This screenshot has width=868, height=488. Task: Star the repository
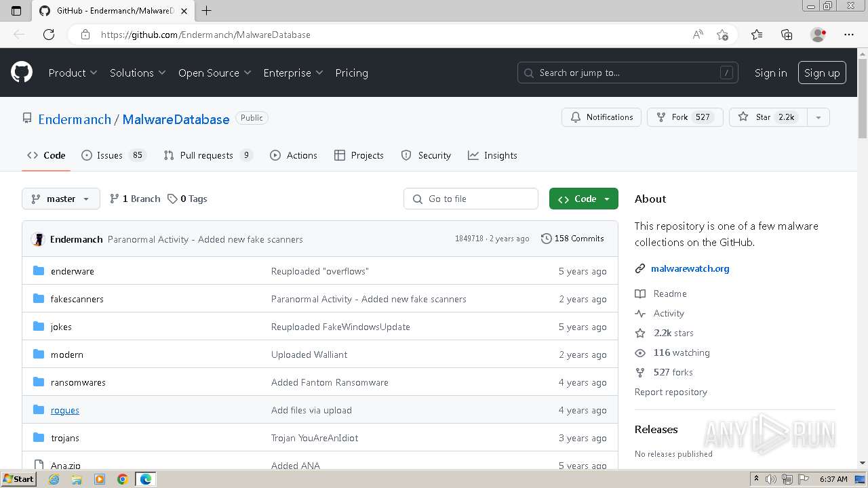pos(768,117)
